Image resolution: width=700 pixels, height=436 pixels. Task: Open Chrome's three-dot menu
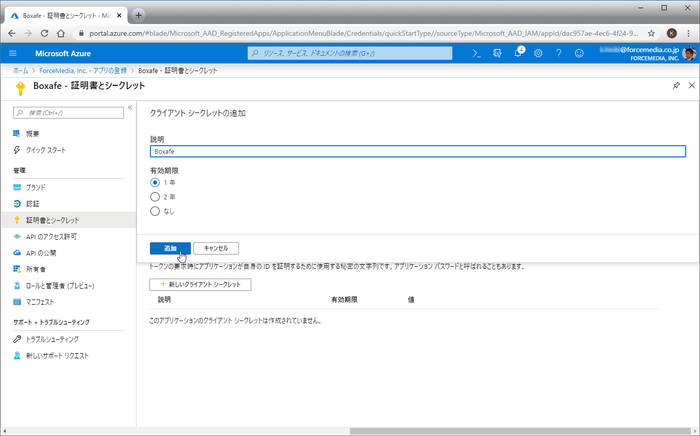pyautogui.click(x=688, y=33)
